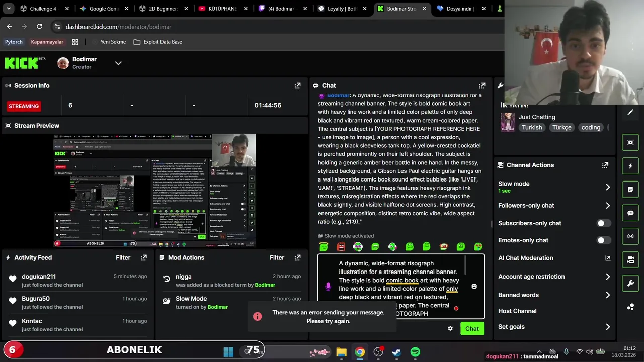
Task: Switch to the Challenge 4 browser tab
Action: 44,9
